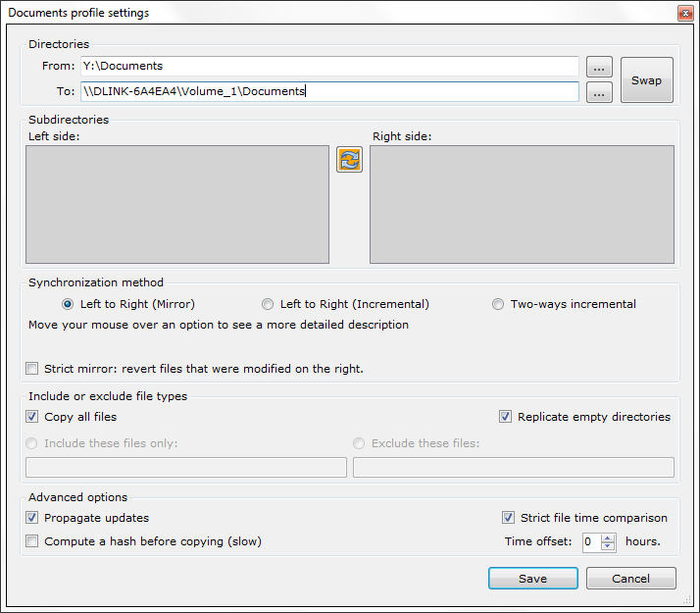The image size is (700, 613).
Task: Enable Compute a hash before copying
Action: point(33,541)
